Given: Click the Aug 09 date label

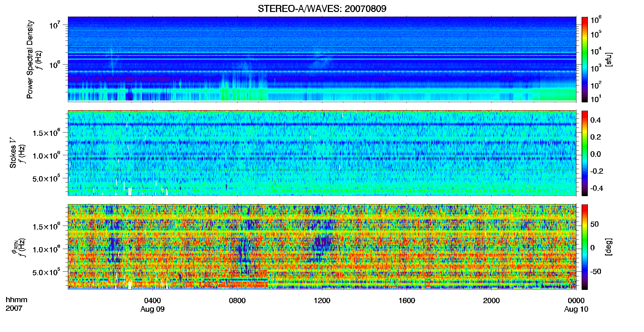Looking at the screenshot, I should click(152, 309).
